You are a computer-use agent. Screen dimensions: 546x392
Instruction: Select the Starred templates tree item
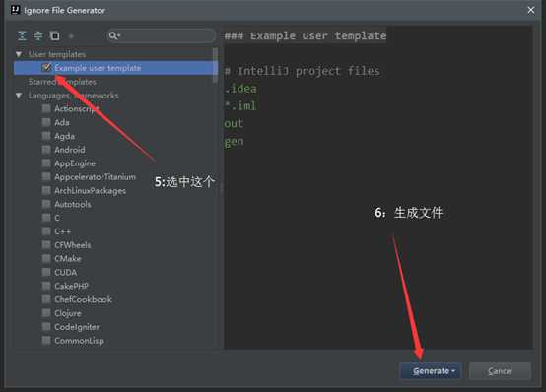point(62,82)
